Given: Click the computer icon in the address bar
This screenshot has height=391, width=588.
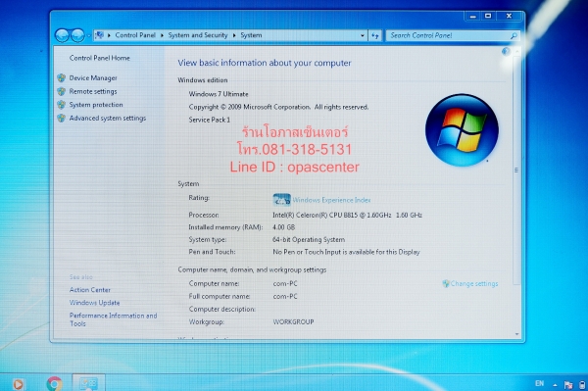Looking at the screenshot, I should pos(99,35).
